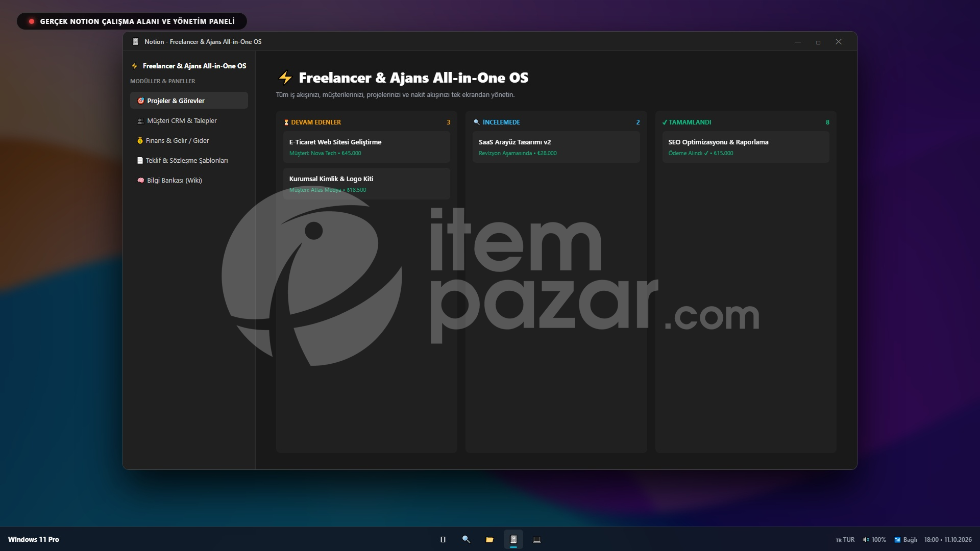The width and height of the screenshot is (980, 551).
Task: Click the laptop icon in taskbar
Action: click(537, 539)
